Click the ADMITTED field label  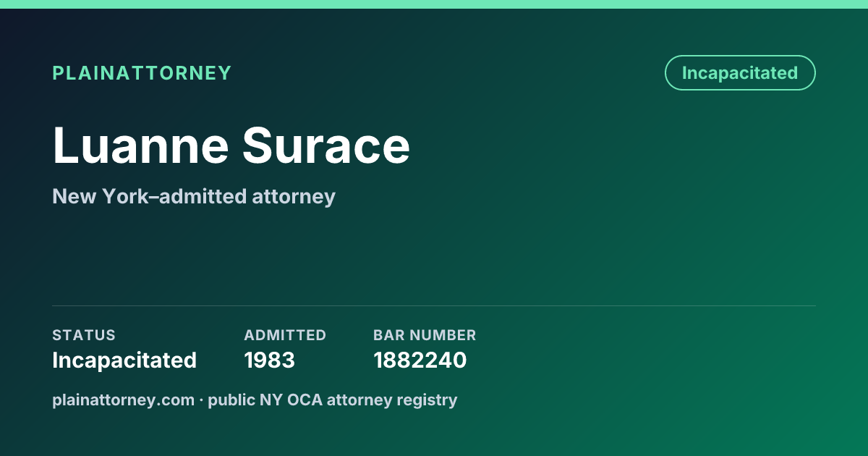coord(285,335)
